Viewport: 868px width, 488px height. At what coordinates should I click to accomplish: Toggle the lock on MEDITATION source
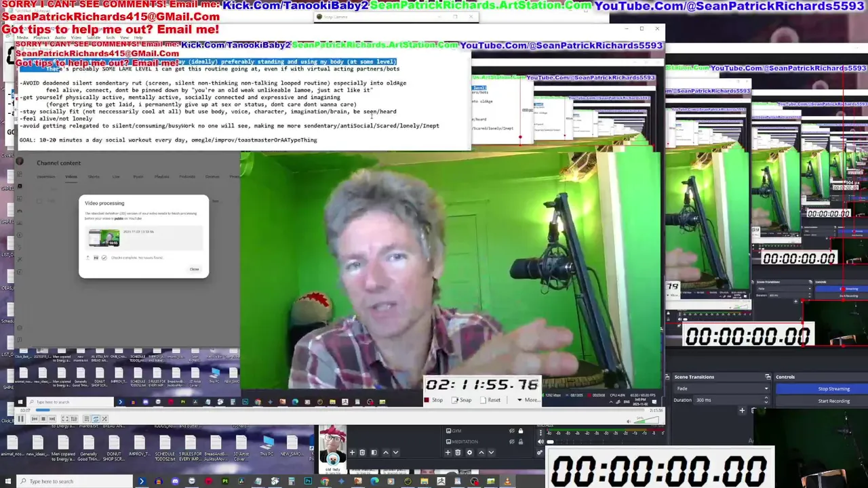[521, 442]
